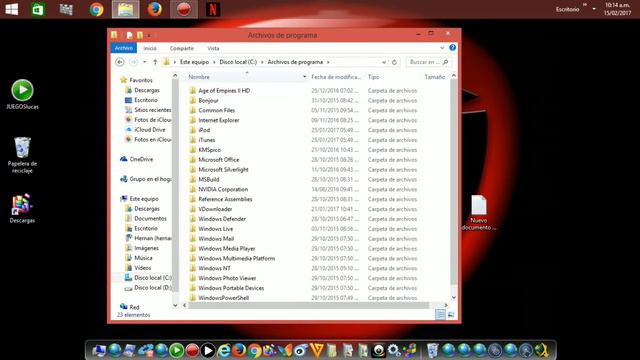This screenshot has width=640, height=360.
Task: Go forward in Explorer navigation
Action: pyautogui.click(x=133, y=62)
